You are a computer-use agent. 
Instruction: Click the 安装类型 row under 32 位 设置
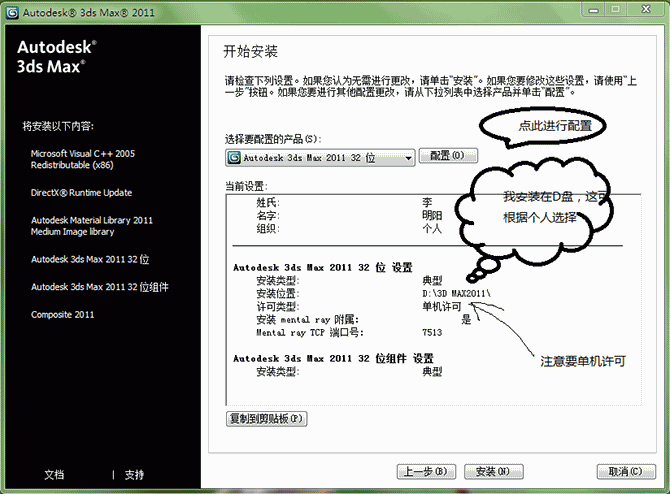click(x=349, y=281)
